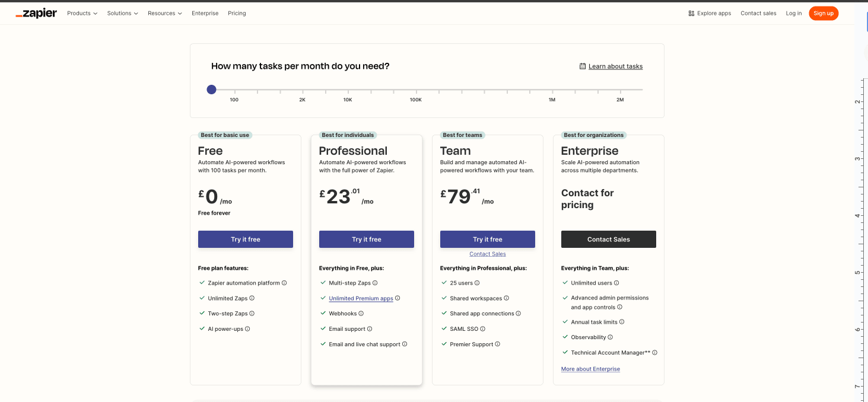Click the Best for organizations badge
The image size is (868, 402).
pyautogui.click(x=594, y=135)
